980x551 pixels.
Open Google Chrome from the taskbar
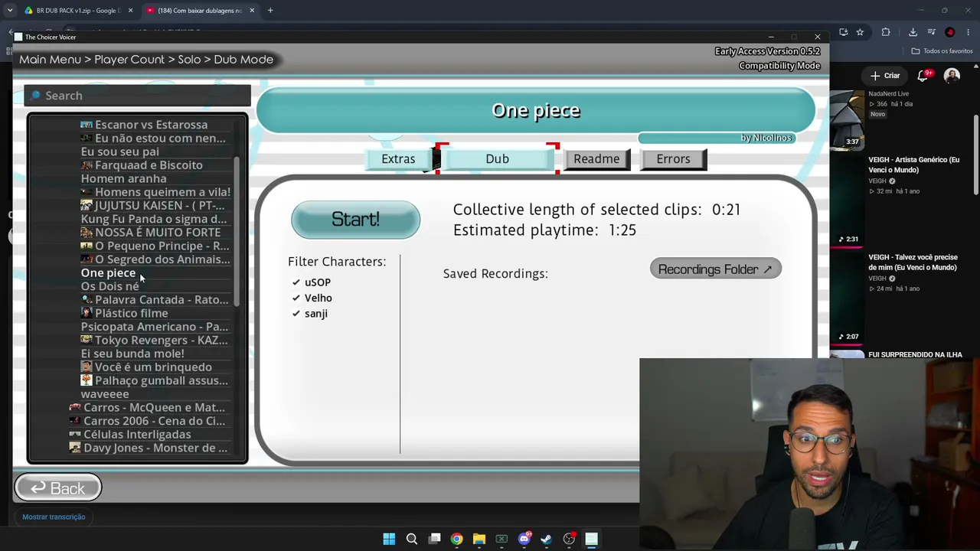456,539
